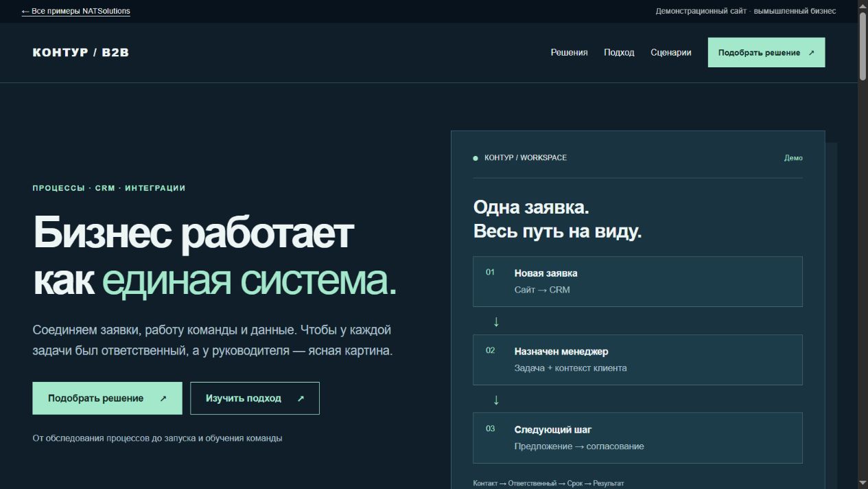
Task: Open the Решения menu item
Action: tap(569, 52)
